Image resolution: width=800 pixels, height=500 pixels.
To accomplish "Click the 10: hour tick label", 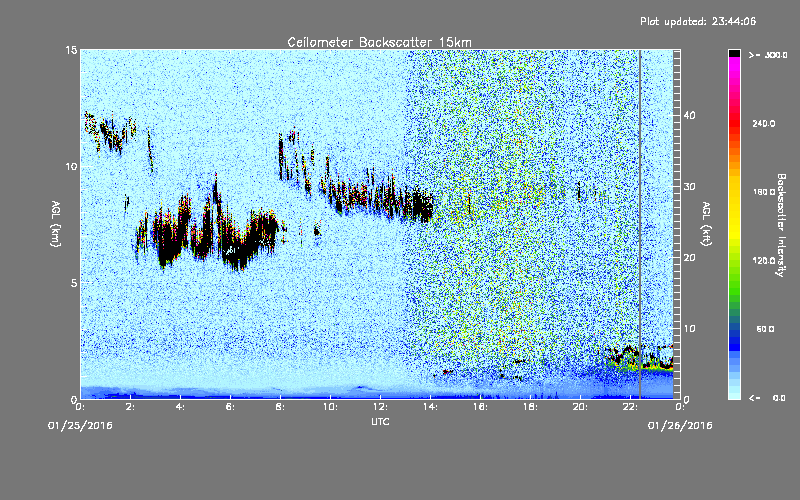I will click(x=330, y=407).
